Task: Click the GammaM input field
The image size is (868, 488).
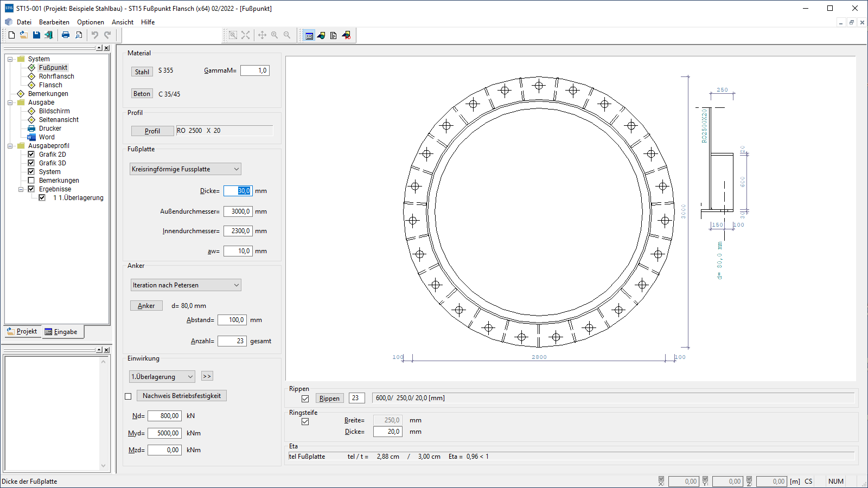Action: coord(255,70)
